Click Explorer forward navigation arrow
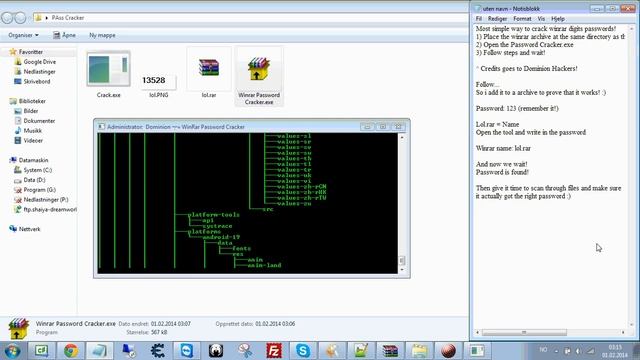This screenshot has width=640, height=360. pos(20,18)
